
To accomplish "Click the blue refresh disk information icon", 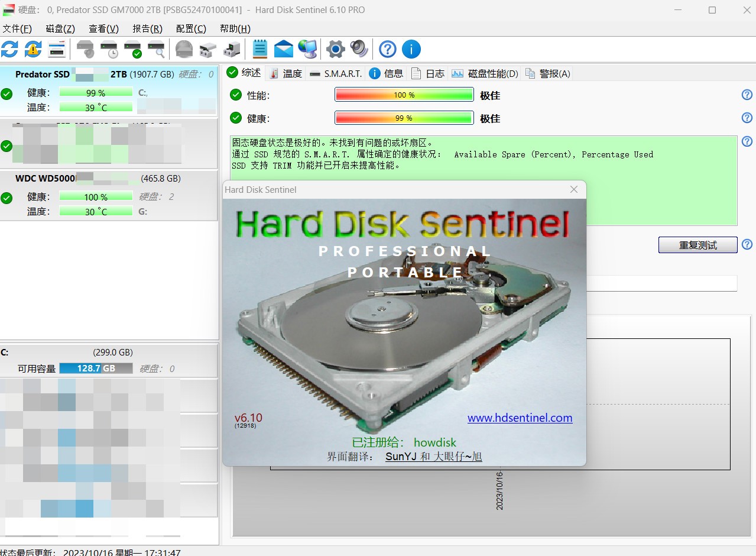I will pos(9,49).
